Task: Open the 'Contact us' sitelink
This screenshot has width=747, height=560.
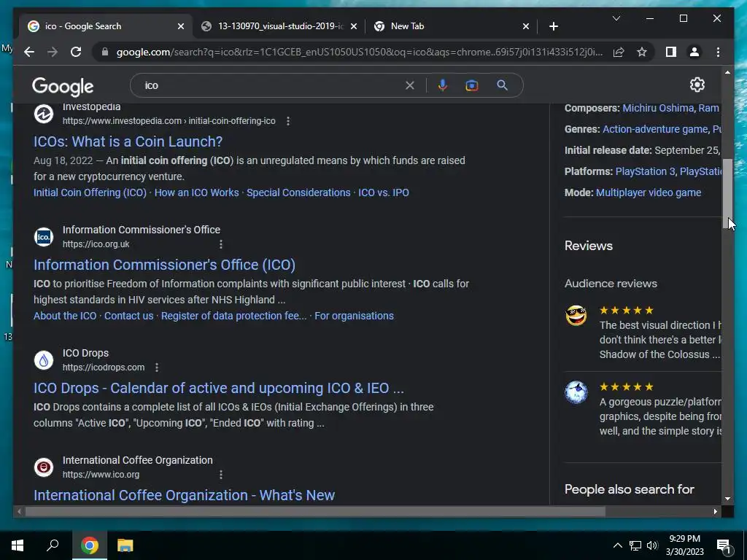Action: click(128, 316)
